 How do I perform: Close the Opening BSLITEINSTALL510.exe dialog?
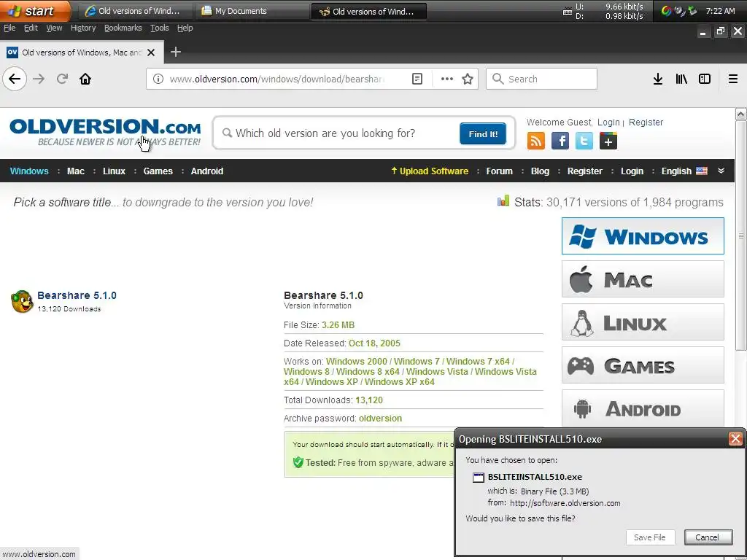(735, 438)
